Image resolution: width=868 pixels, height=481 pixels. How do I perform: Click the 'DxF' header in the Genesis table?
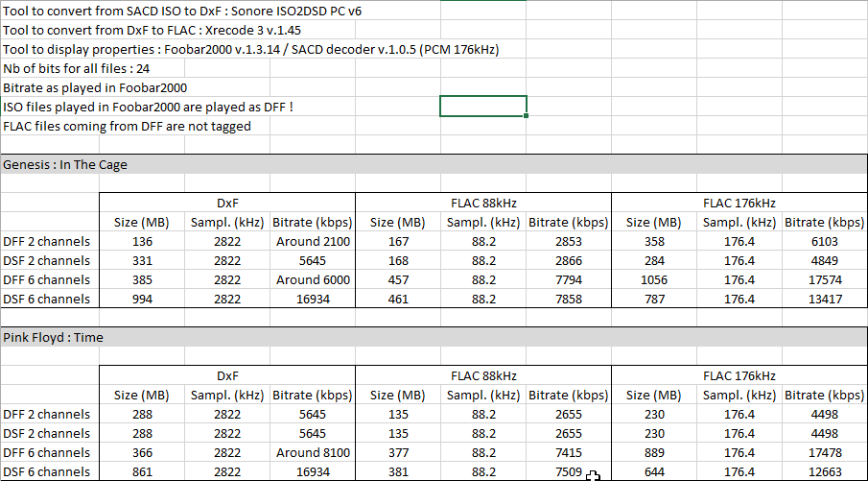point(227,203)
